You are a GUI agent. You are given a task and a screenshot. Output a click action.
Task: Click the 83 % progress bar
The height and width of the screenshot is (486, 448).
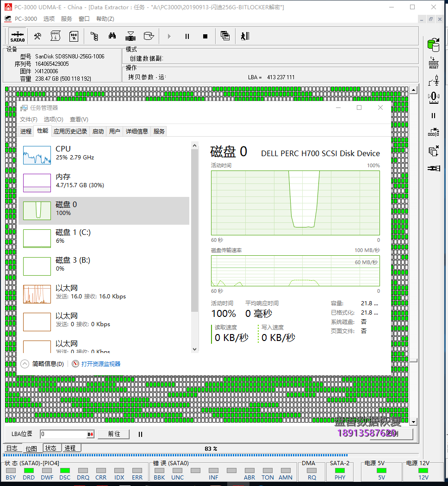pyautogui.click(x=211, y=455)
